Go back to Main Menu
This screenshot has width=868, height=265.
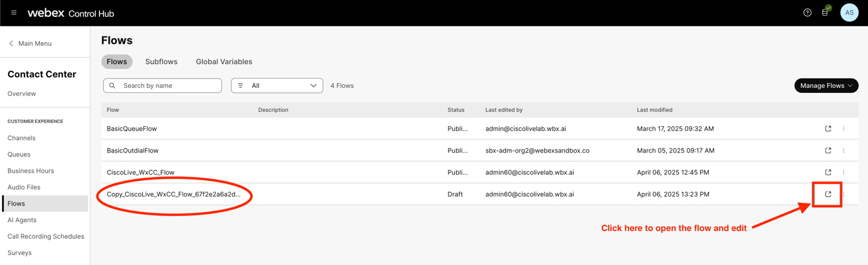point(30,43)
